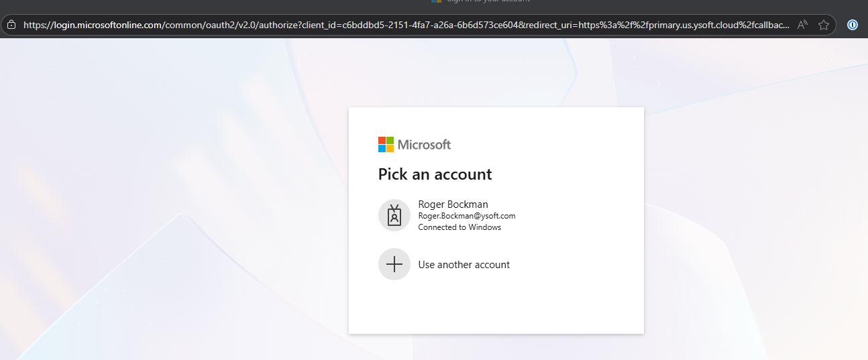
Task: Open the 1Password extension icon
Action: (x=853, y=25)
